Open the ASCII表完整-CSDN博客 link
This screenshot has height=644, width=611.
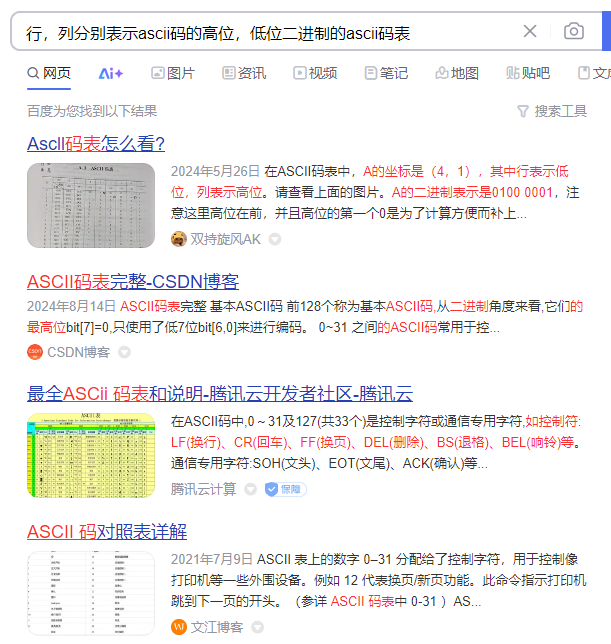coord(133,281)
